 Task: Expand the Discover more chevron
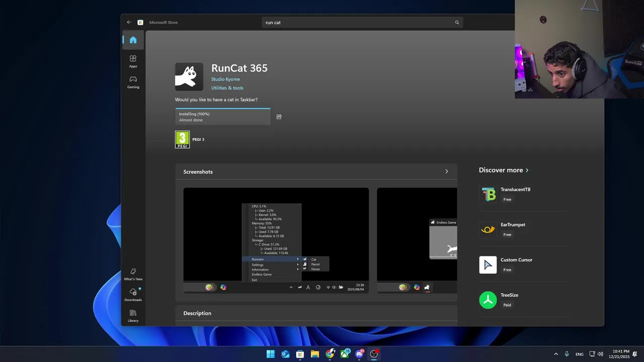coord(527,170)
